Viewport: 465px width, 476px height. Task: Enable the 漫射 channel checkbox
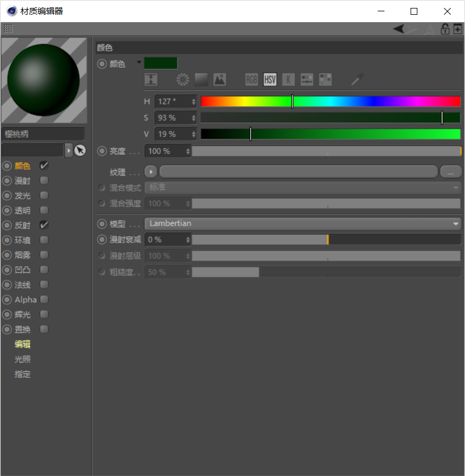[44, 181]
